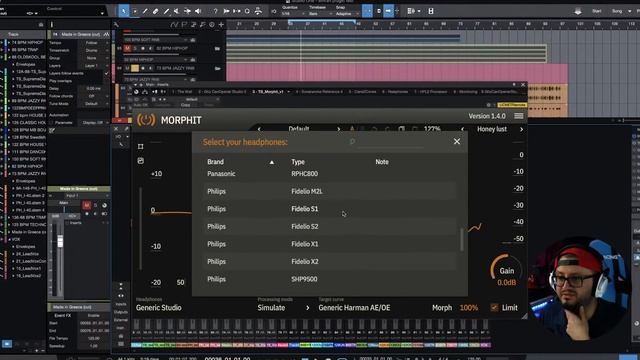Go to next Morphit preset after Default

[x=338, y=129]
